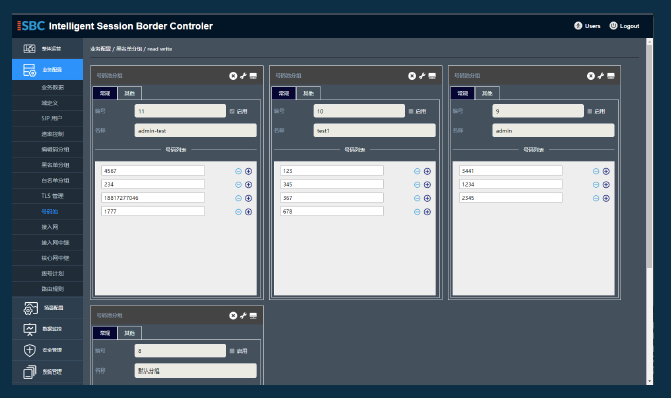Close the test1 group panel
Viewport: 671px width, 398px height.
click(412, 76)
